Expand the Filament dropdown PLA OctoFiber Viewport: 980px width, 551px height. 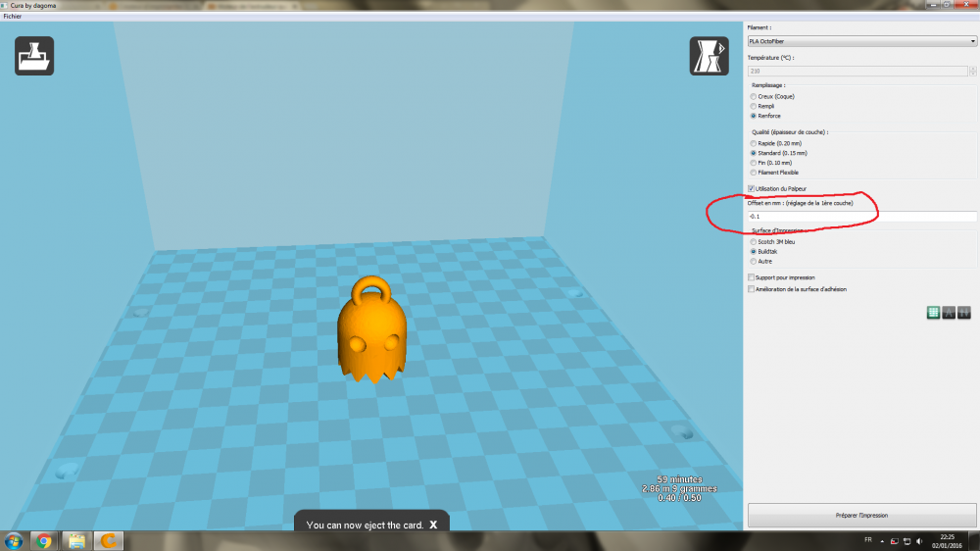pos(861,41)
